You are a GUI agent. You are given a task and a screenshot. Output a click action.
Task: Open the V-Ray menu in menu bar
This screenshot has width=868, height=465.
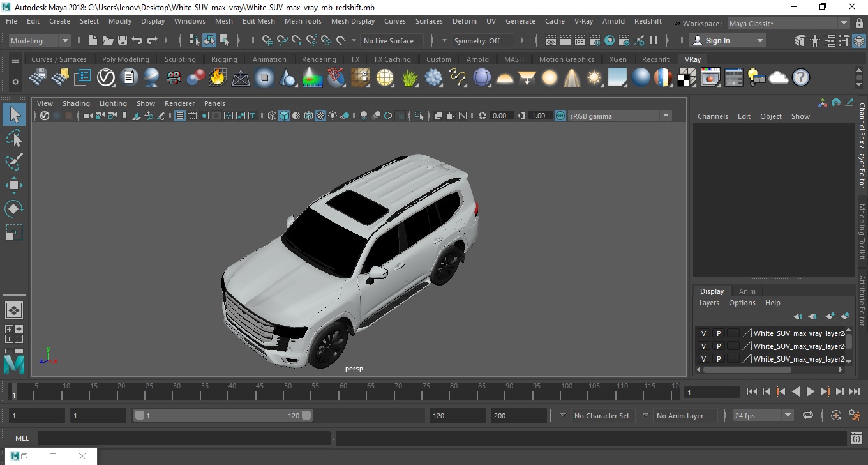pyautogui.click(x=583, y=21)
